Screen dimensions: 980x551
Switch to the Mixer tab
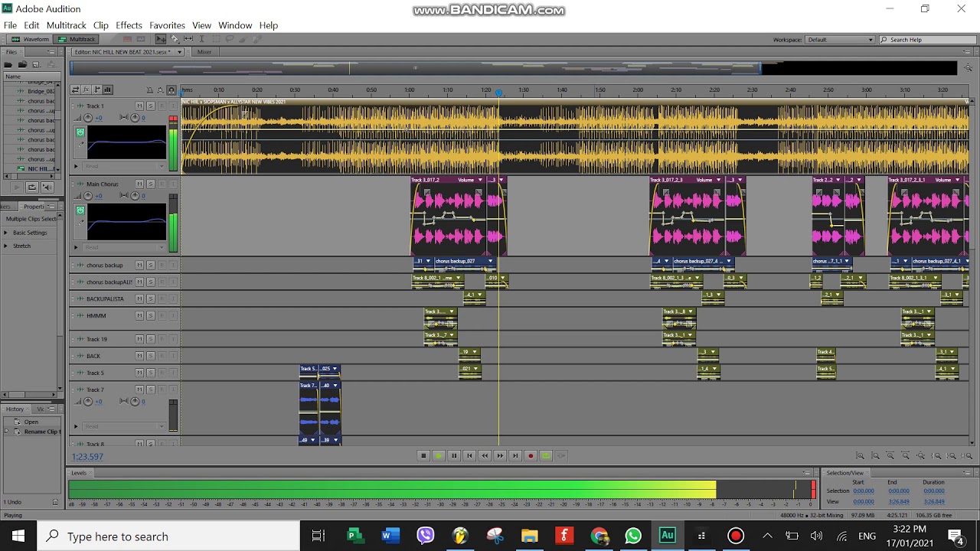coord(204,52)
